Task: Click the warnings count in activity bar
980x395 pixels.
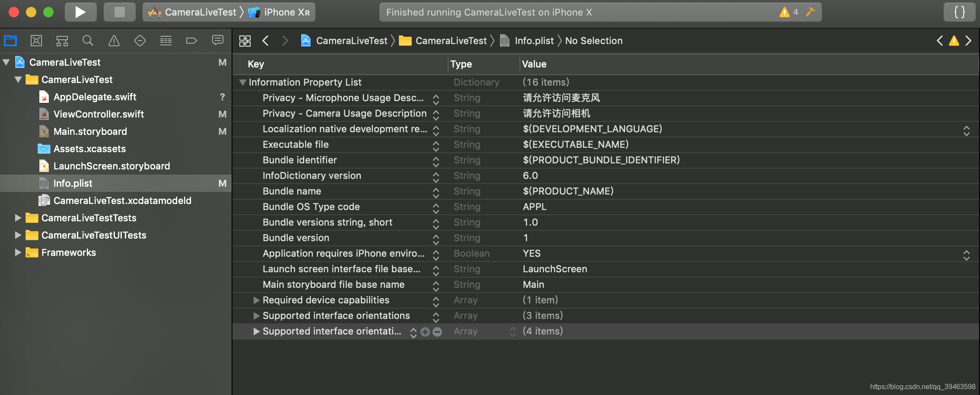Action: 789,12
